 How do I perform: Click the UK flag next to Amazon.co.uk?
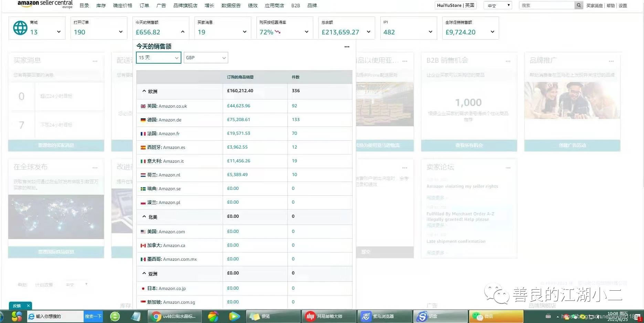(x=143, y=106)
